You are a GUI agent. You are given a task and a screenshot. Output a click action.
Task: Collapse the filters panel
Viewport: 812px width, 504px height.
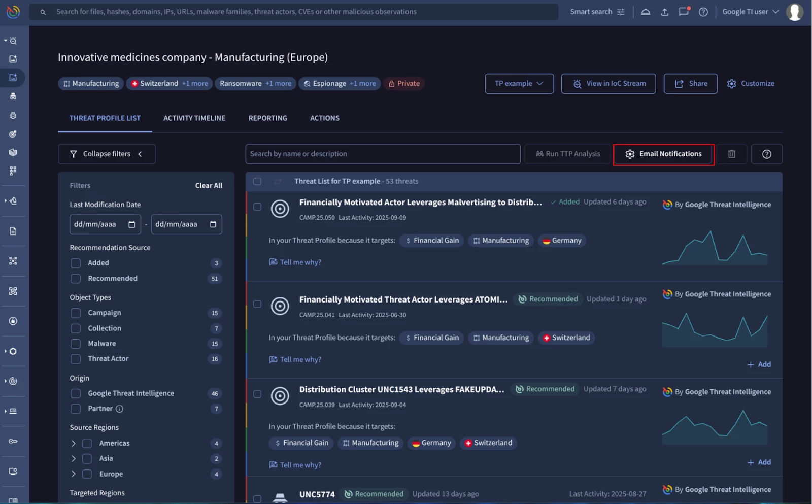coord(107,154)
